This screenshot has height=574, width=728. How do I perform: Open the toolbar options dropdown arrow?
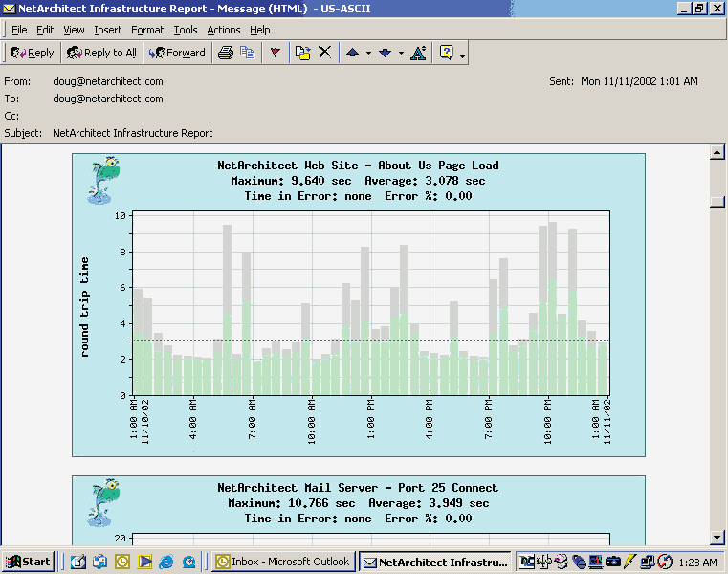(x=463, y=56)
